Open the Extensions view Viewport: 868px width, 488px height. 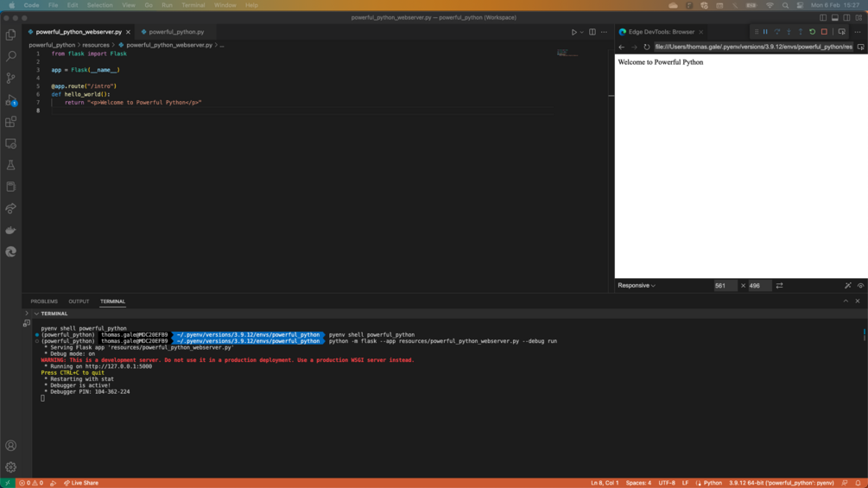click(x=10, y=122)
